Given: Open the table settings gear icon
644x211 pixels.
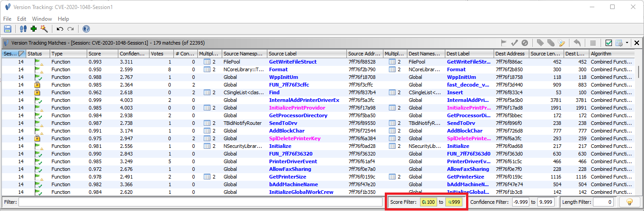Looking at the screenshot, I should (x=619, y=43).
